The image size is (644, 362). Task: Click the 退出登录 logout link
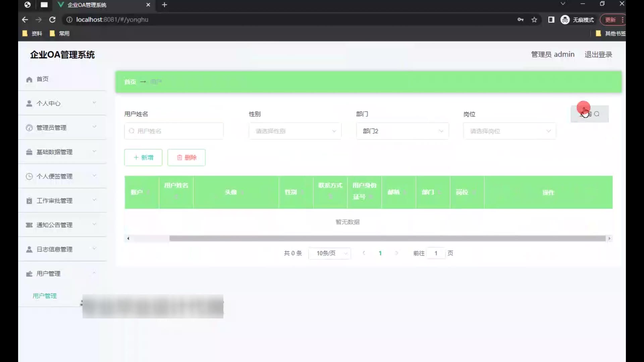click(x=598, y=55)
